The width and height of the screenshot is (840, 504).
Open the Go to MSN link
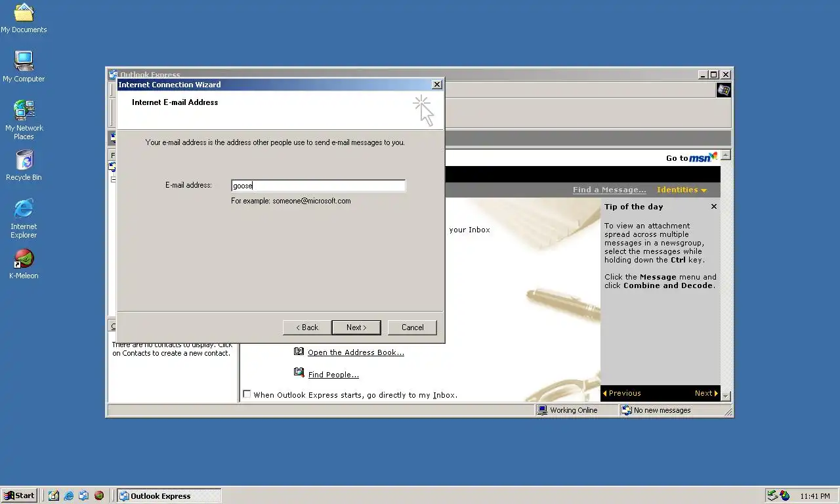pyautogui.click(x=692, y=157)
